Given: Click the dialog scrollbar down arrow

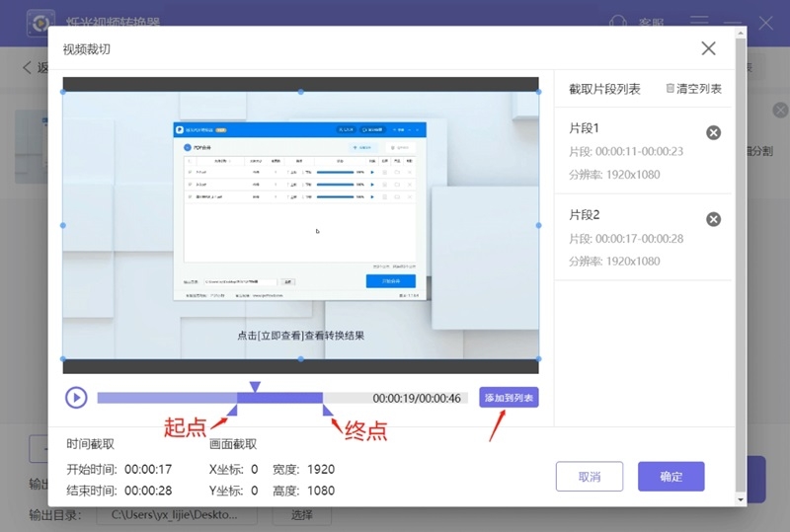Looking at the screenshot, I should pyautogui.click(x=740, y=499).
